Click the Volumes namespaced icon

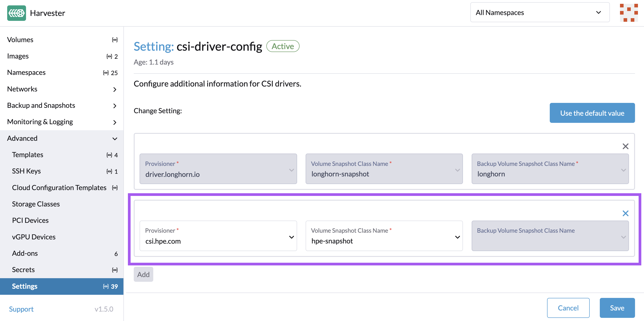pos(115,40)
